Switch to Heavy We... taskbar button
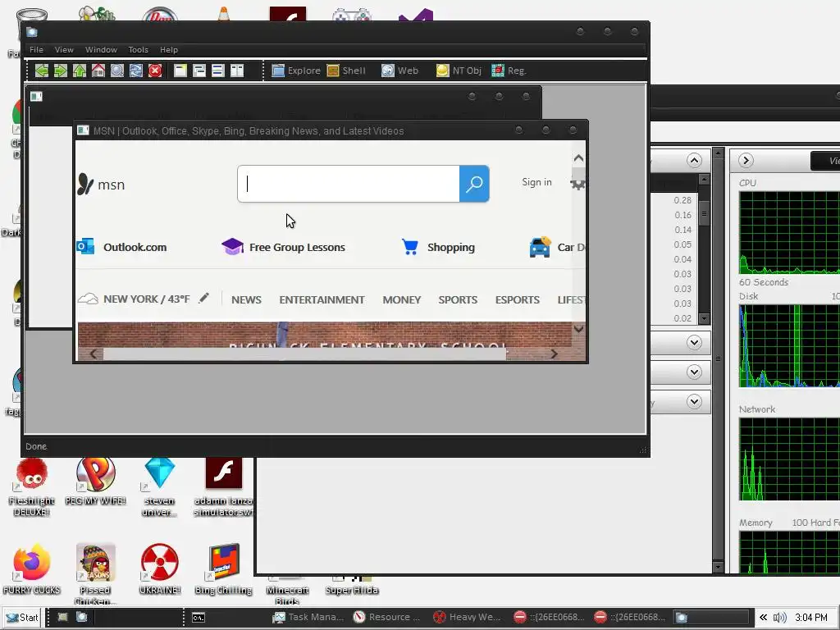This screenshot has width=840, height=630. coord(468,617)
